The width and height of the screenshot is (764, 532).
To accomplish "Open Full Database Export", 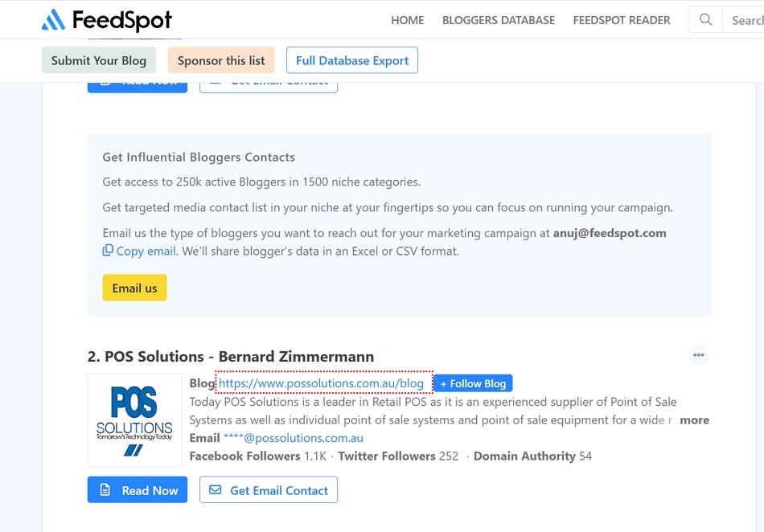I will point(352,60).
